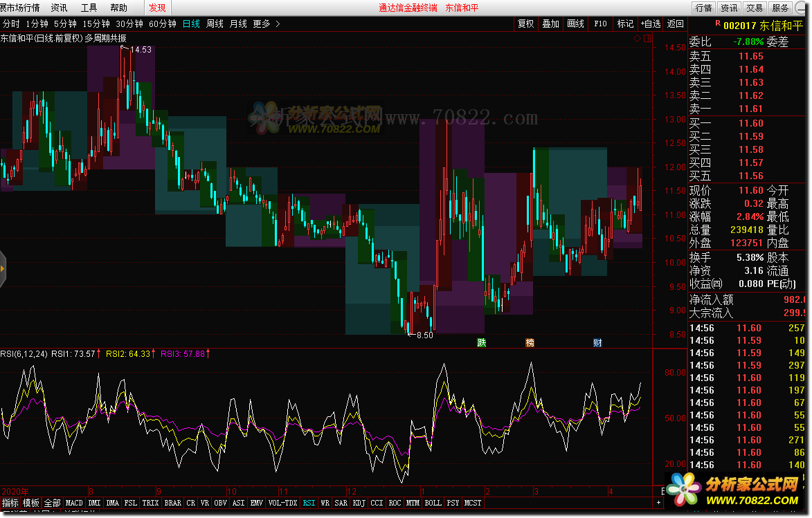Switch the indicator to CCI

[377, 503]
